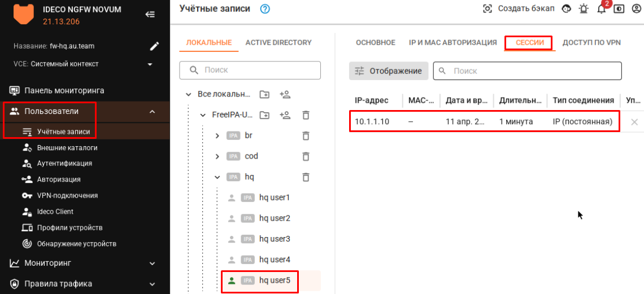
Task: Click the support agent face icon
Action: point(567,9)
